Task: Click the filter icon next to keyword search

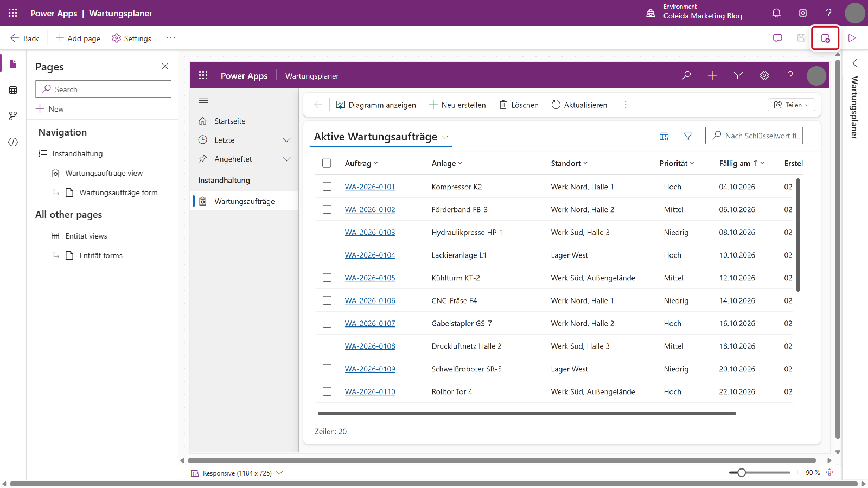Action: click(x=688, y=137)
